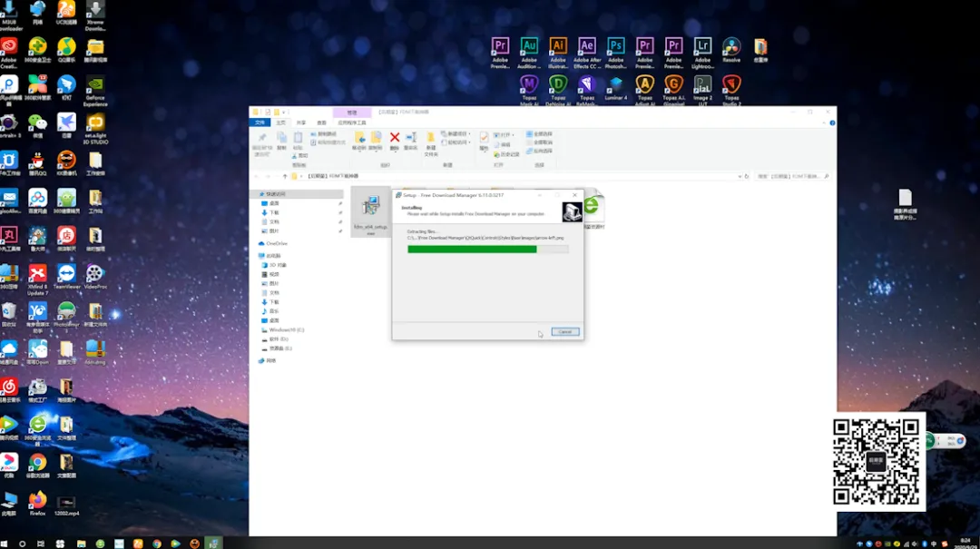Switch to the Share (共享) ribbon tab
Viewport: 980px width, 549px height.
[301, 123]
